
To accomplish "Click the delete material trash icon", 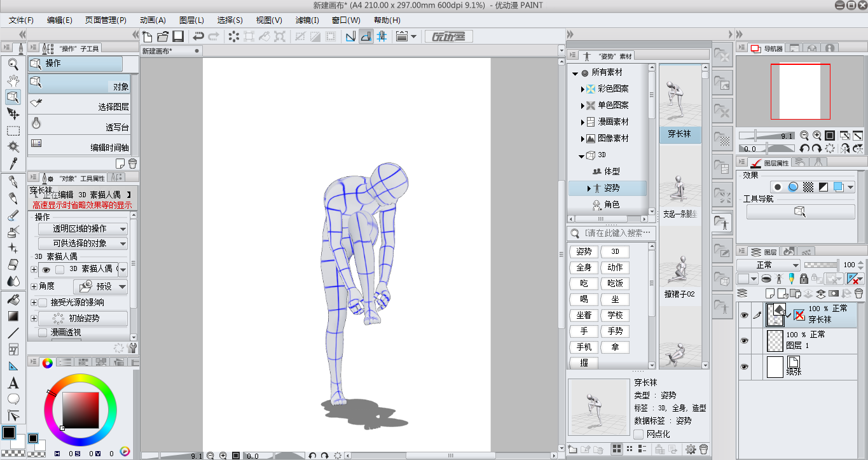I will [703, 449].
